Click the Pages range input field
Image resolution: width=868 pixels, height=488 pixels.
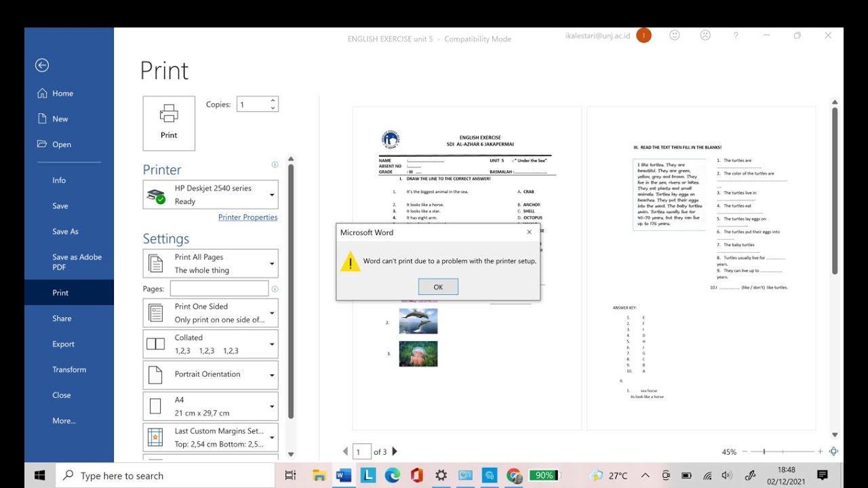tap(219, 289)
